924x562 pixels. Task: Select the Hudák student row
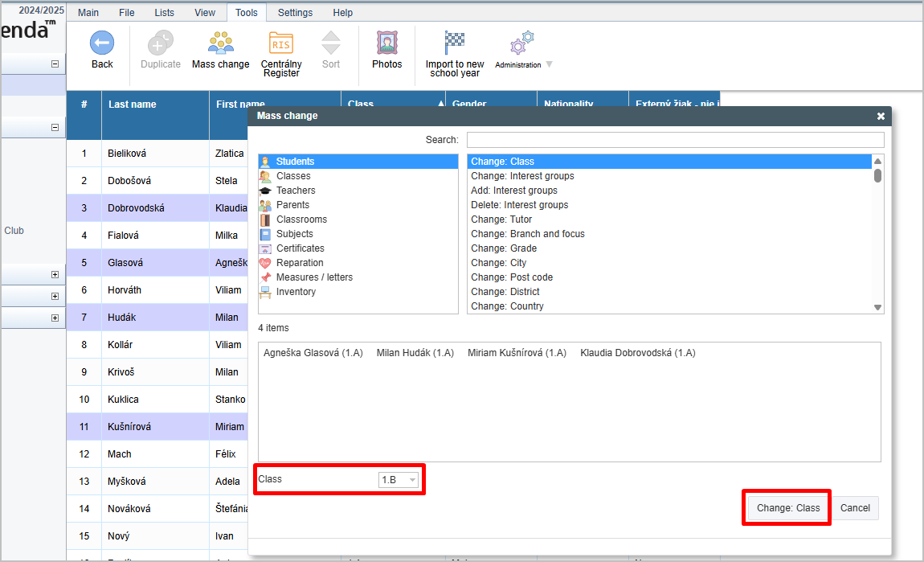(157, 318)
